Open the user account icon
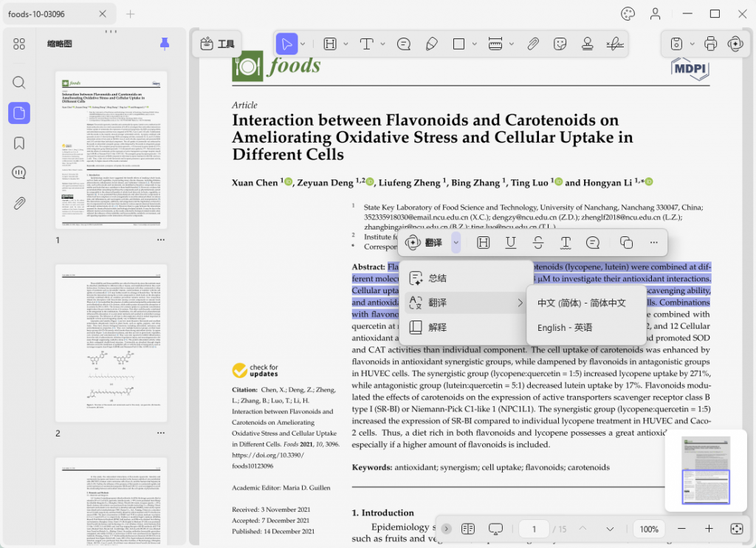Viewport: 756px width, 548px height. (x=655, y=13)
